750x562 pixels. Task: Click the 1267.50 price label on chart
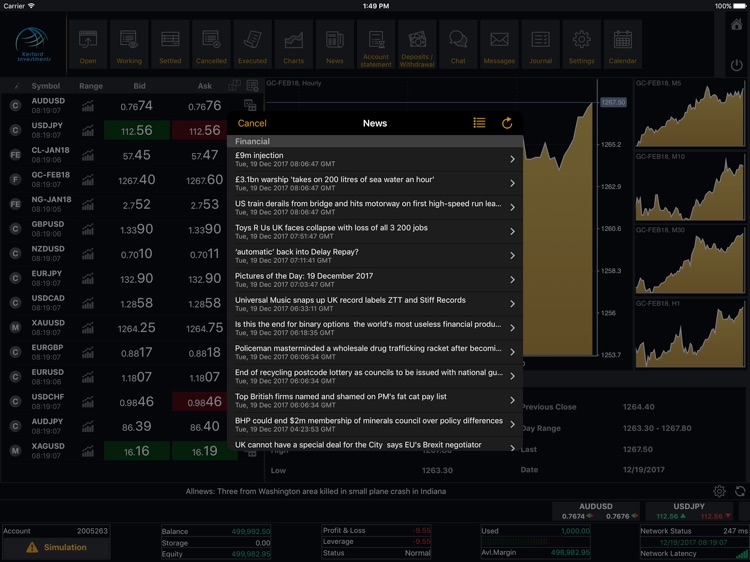(x=613, y=102)
